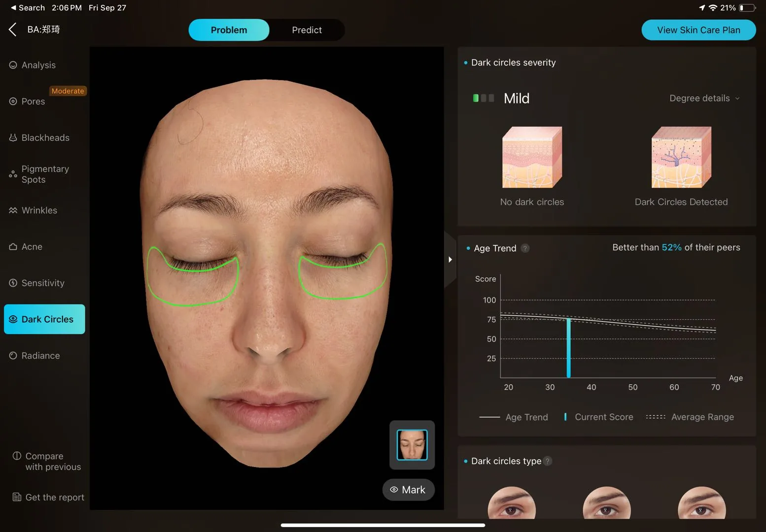Open Wrinkles analysis in sidebar
The image size is (766, 532).
pyautogui.click(x=34, y=210)
